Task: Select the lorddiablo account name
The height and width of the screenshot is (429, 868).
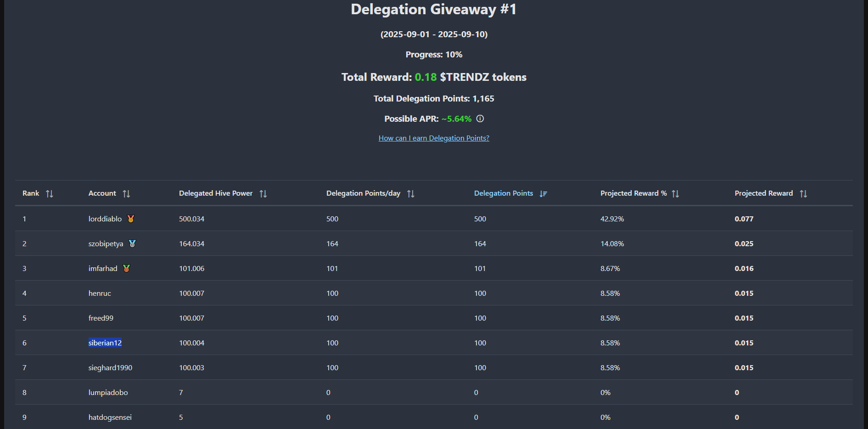Action: pyautogui.click(x=105, y=219)
